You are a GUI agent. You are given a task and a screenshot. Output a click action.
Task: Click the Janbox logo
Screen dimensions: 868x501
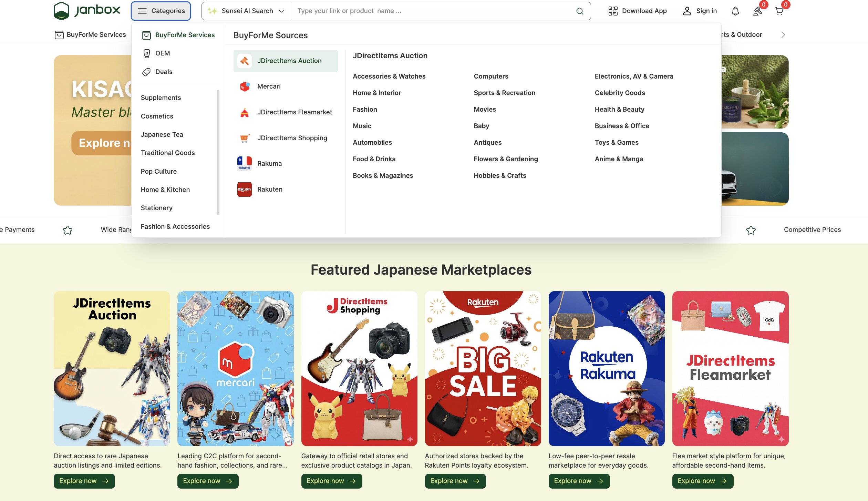tap(87, 11)
